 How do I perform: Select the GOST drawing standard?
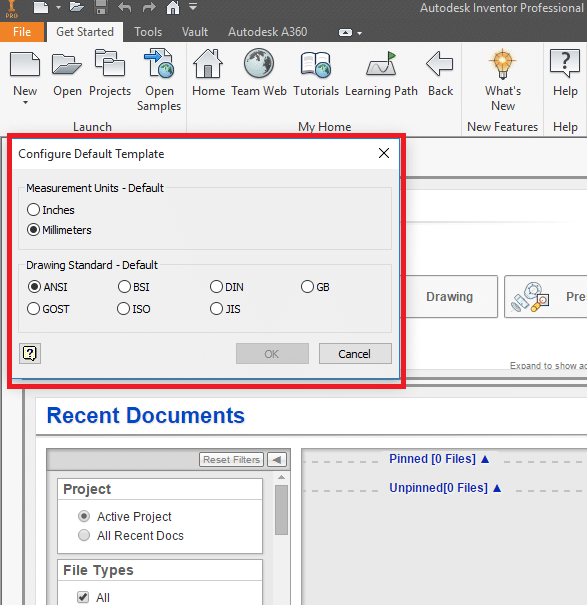(x=48, y=309)
